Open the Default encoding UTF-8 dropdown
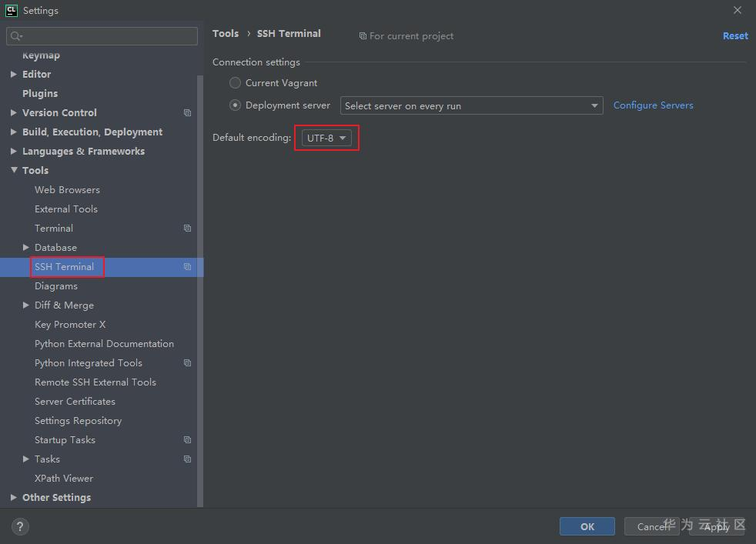Viewport: 756px width, 544px height. [x=326, y=139]
